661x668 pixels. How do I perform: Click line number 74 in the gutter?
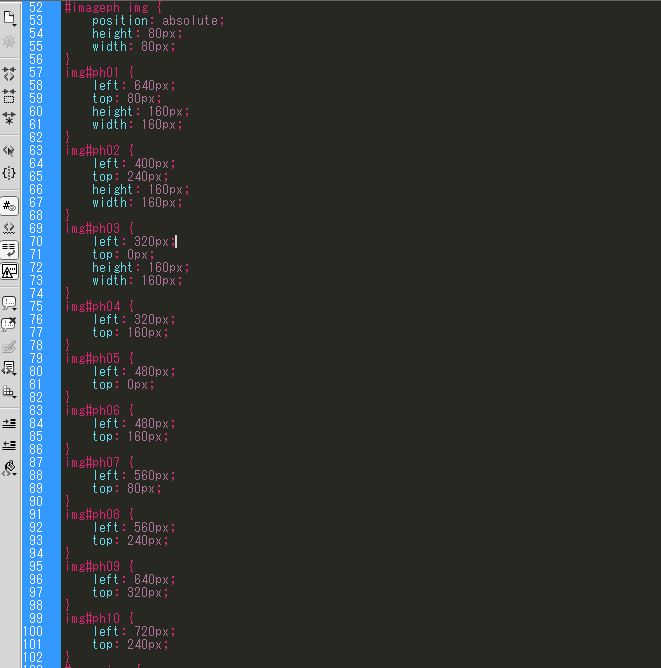coord(36,294)
